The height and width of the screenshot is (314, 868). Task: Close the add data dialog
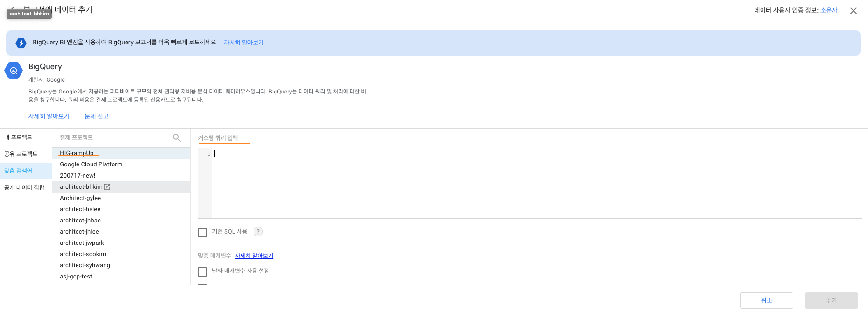tap(854, 11)
